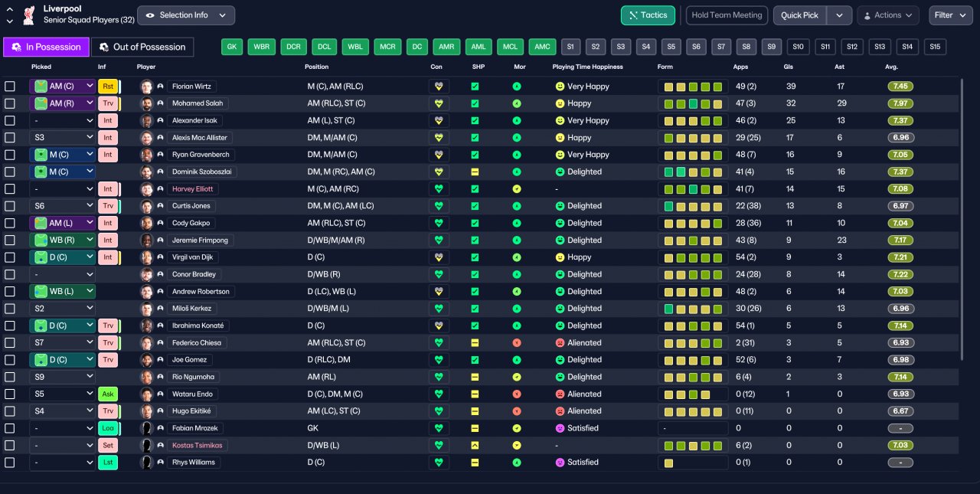Open Curtis Jones's S6 picked dropdown
Image resolution: width=980 pixels, height=494 pixels.
tap(63, 206)
